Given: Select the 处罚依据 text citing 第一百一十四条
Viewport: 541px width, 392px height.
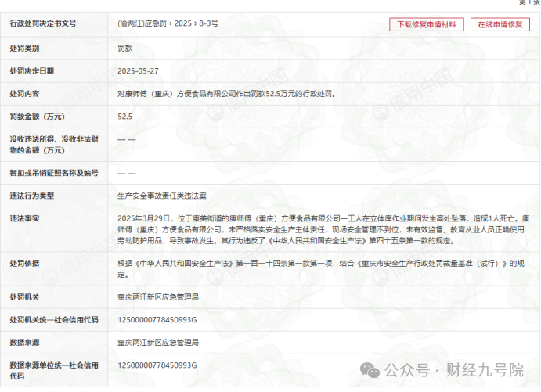Looking at the screenshot, I should click(x=321, y=269).
